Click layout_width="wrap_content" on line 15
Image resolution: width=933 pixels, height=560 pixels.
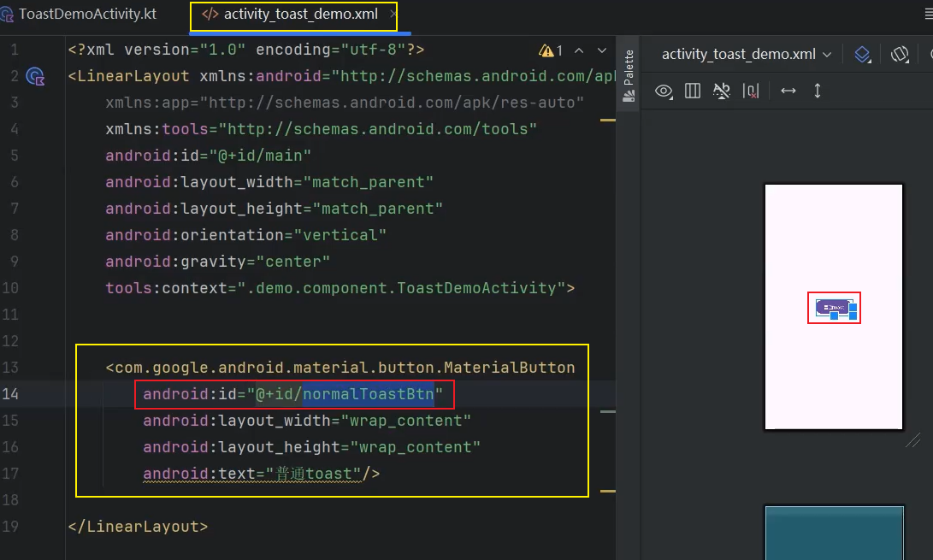[307, 421]
